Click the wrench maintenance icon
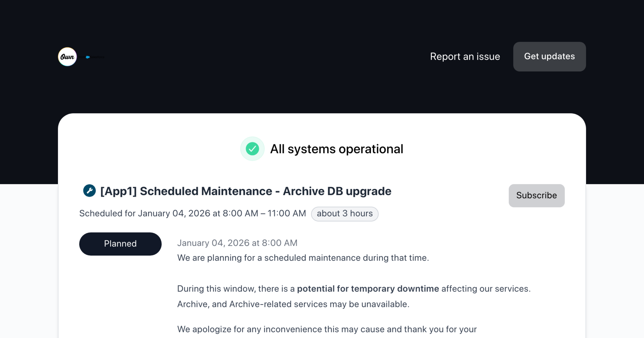This screenshot has height=338, width=644. click(89, 191)
